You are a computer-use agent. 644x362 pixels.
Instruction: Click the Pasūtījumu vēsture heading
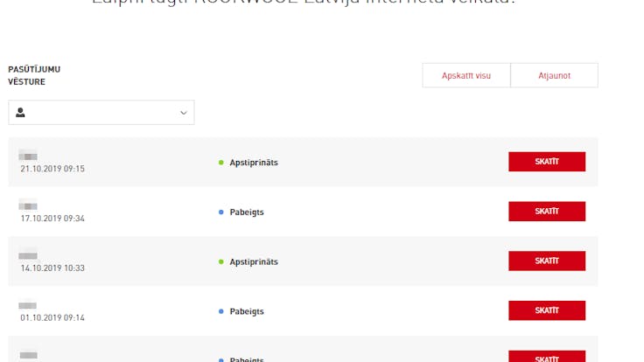(x=34, y=75)
